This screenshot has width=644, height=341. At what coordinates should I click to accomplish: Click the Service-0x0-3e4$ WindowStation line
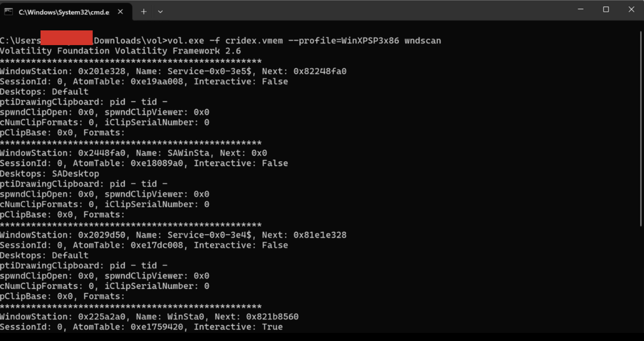[173, 235]
